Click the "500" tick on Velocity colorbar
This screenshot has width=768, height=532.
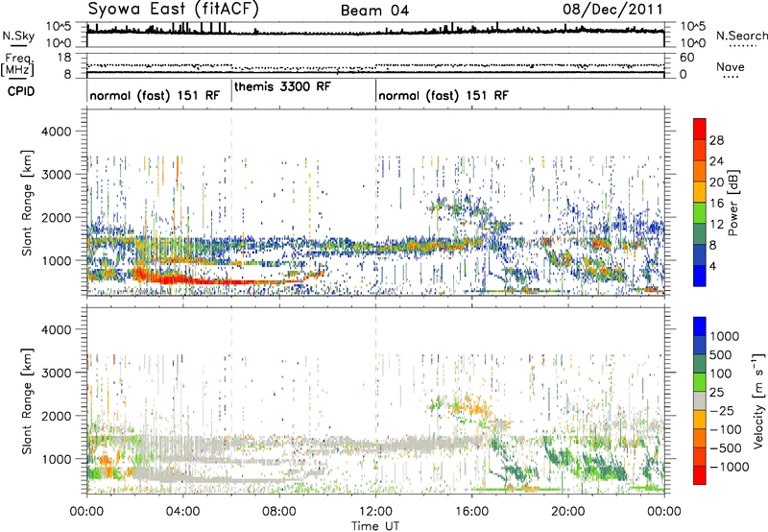click(x=721, y=354)
